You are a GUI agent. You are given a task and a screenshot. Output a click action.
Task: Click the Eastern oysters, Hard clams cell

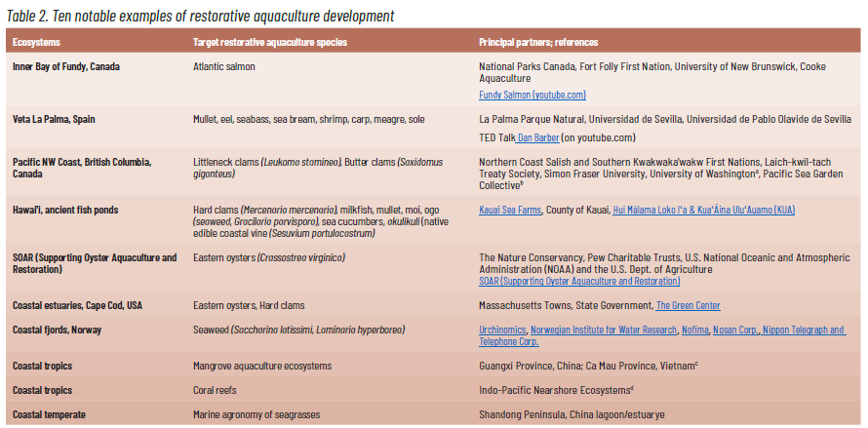249,305
